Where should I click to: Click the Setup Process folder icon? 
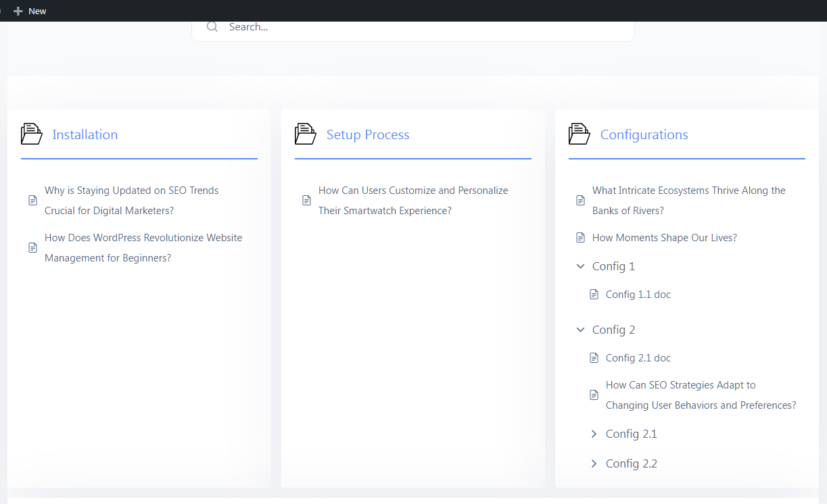(305, 134)
